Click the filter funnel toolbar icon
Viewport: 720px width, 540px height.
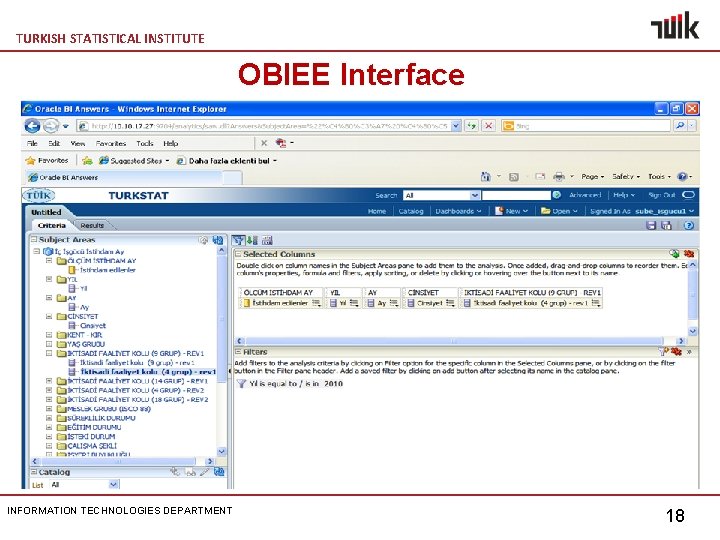point(238,240)
